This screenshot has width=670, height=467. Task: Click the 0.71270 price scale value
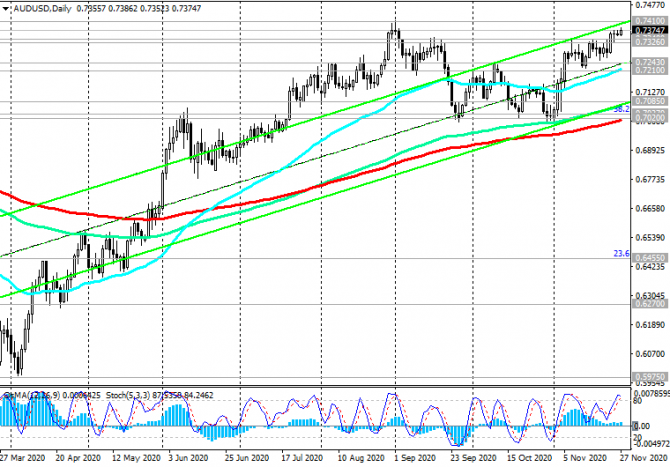650,92
